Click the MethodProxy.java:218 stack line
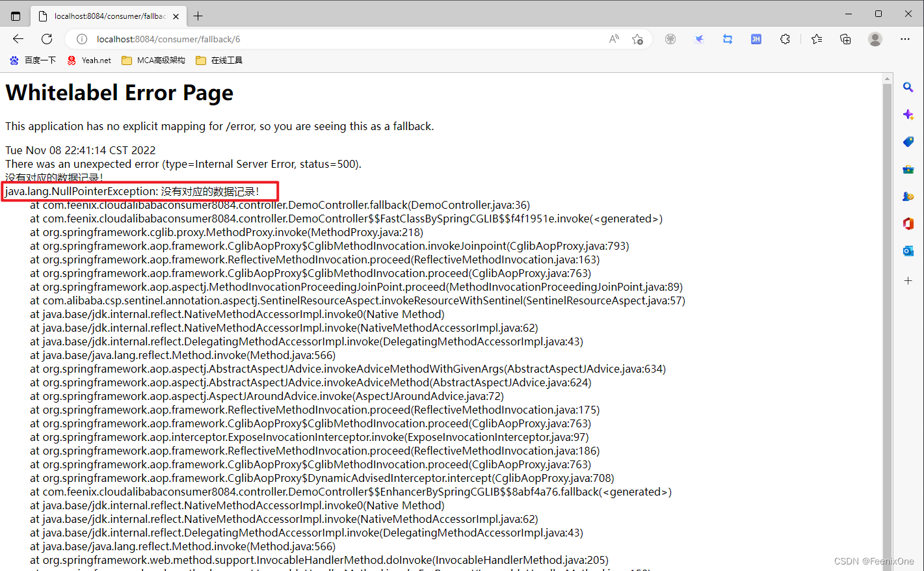 click(x=226, y=232)
